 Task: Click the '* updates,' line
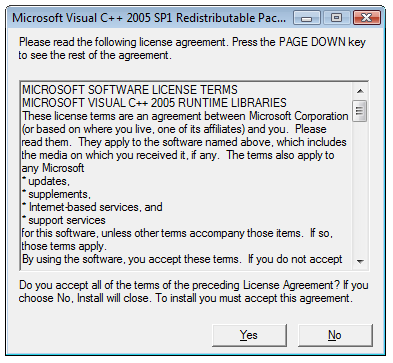click(x=46, y=181)
